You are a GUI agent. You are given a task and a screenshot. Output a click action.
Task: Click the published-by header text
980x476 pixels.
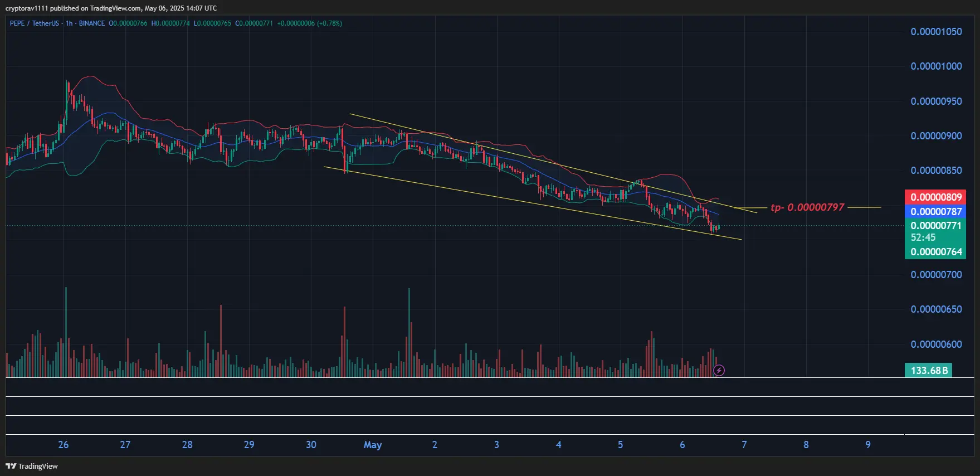[x=111, y=8]
